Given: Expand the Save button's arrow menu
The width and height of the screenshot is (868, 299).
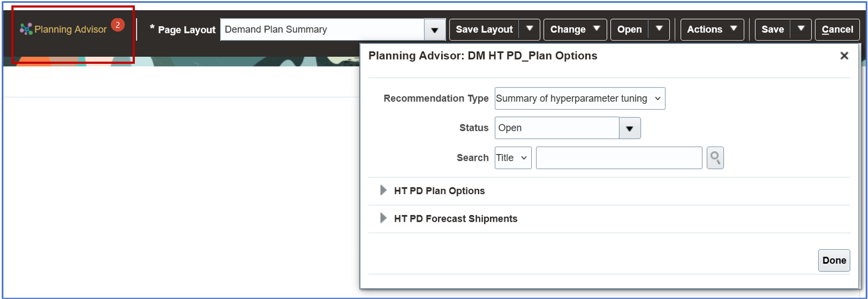Looking at the screenshot, I should pos(801,29).
